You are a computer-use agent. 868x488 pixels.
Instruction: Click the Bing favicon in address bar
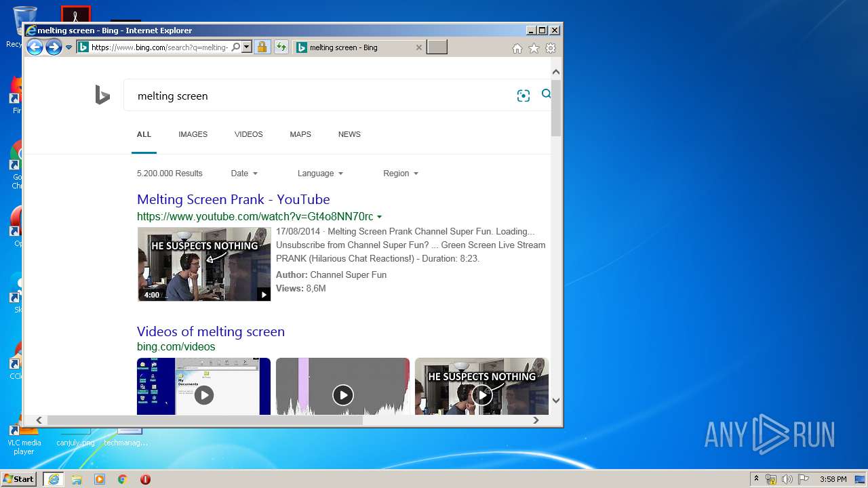click(83, 47)
